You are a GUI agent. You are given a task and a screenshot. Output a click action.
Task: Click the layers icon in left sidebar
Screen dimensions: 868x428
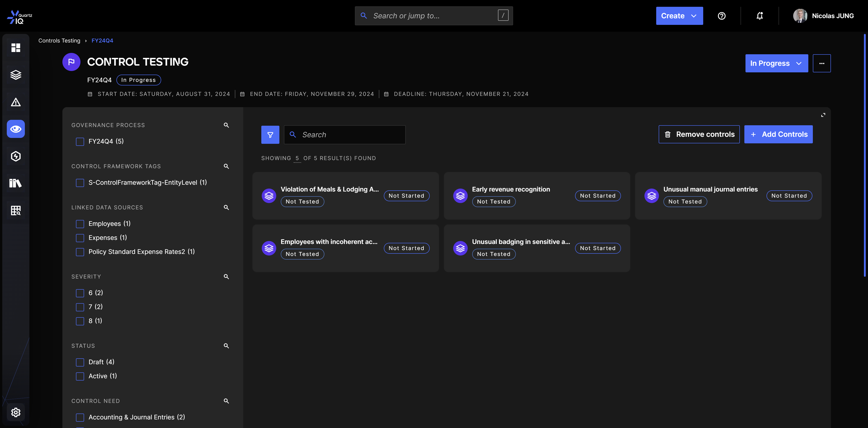coord(16,75)
